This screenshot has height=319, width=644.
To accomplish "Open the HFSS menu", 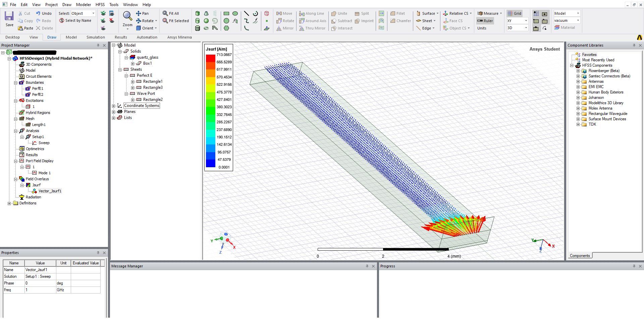I will [x=100, y=5].
